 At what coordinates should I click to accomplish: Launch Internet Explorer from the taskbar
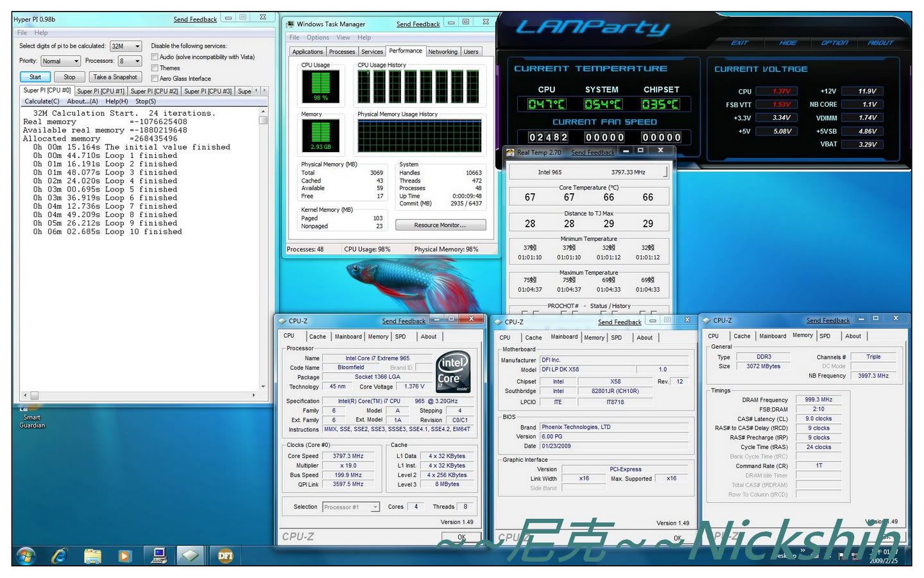[60, 556]
